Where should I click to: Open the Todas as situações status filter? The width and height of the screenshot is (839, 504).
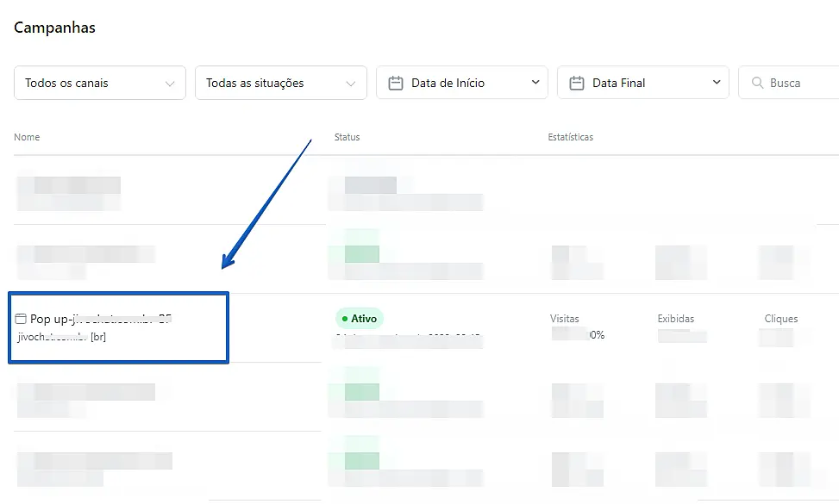coord(280,84)
